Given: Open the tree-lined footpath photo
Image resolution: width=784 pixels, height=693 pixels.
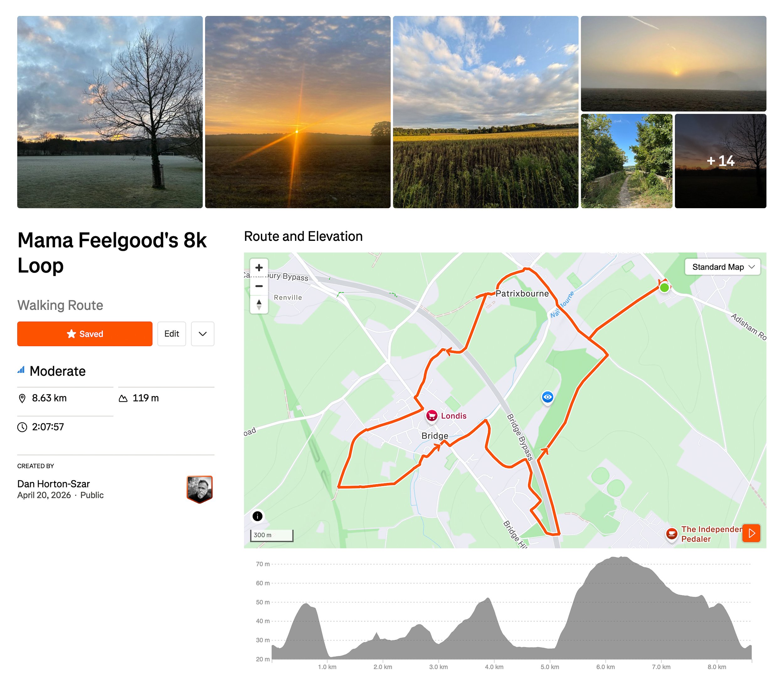Looking at the screenshot, I should coord(626,161).
